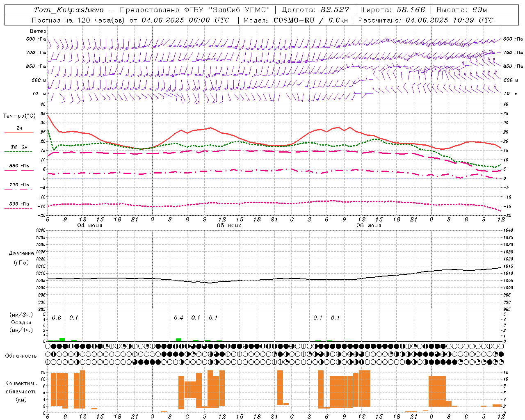This screenshot has height=420, width=525.
Task: Click the Ветер panel label
Action: (38, 31)
